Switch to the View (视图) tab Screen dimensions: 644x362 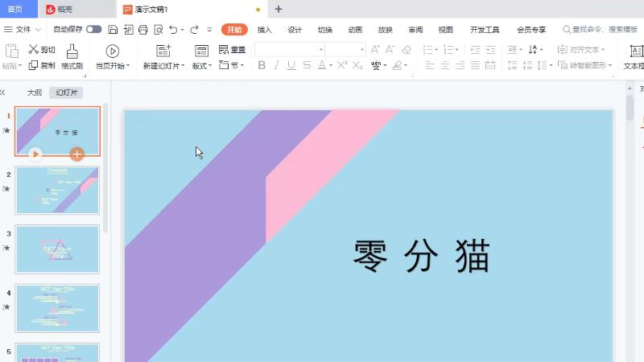tap(446, 30)
